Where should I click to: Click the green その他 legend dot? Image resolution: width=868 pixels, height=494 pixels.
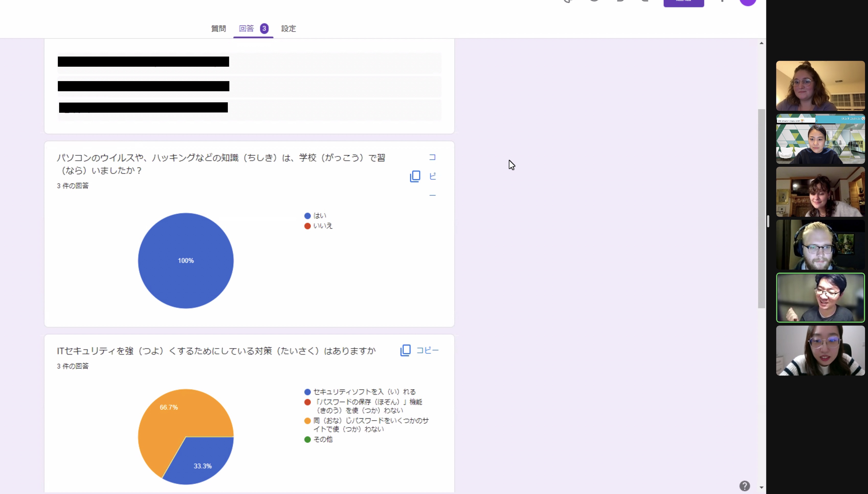[307, 440]
